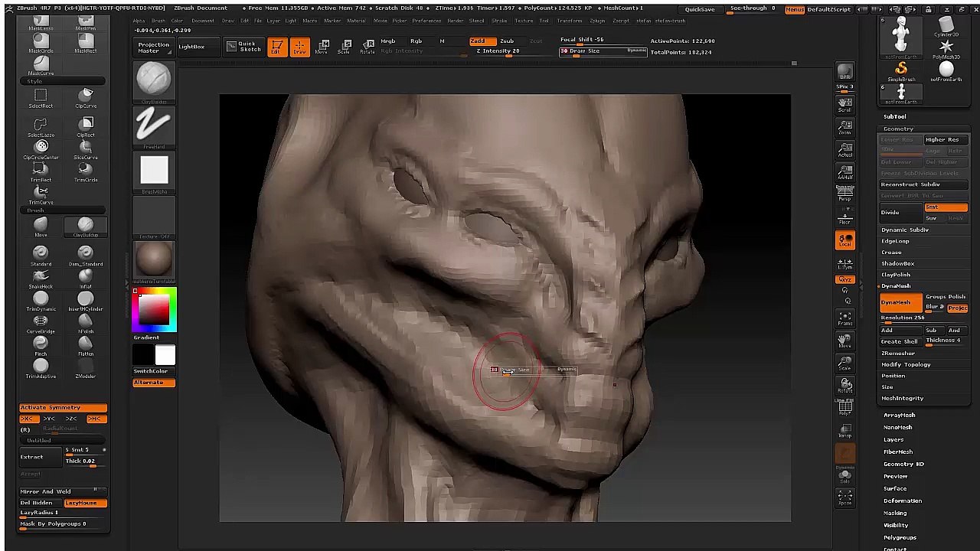Screen dimensions: 980x551
Task: Select the TrimDynamic brush
Action: pos(41,300)
